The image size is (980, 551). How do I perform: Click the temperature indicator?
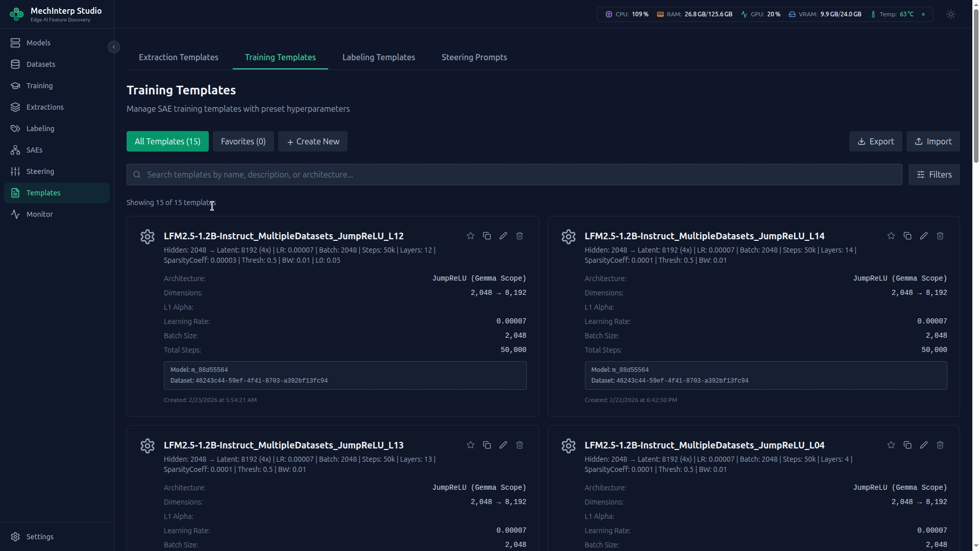[892, 14]
